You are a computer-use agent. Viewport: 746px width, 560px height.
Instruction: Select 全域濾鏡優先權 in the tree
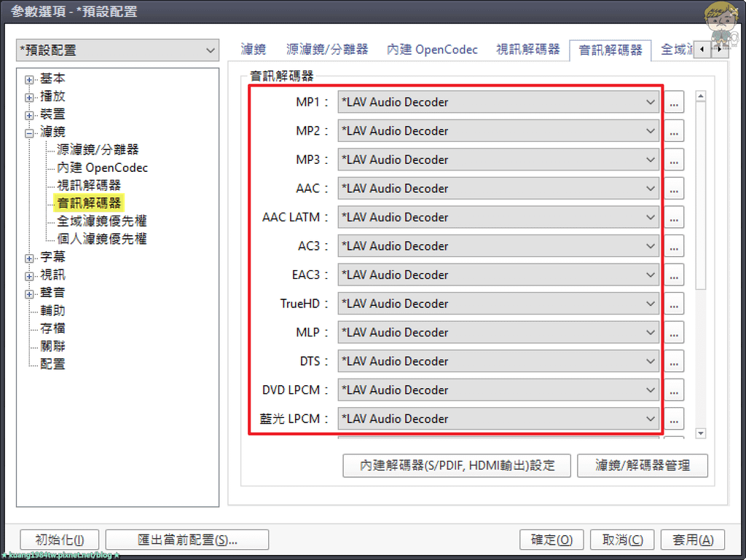(x=102, y=221)
